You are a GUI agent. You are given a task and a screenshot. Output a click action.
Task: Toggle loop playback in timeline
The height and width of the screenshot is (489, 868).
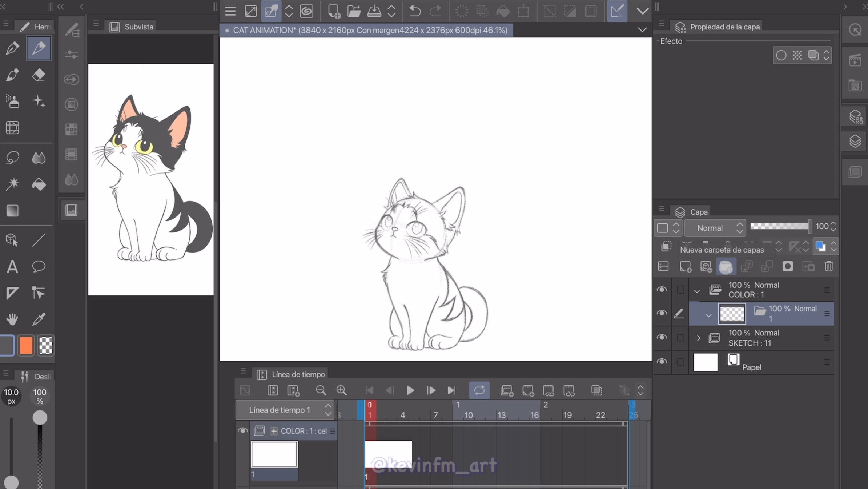479,390
